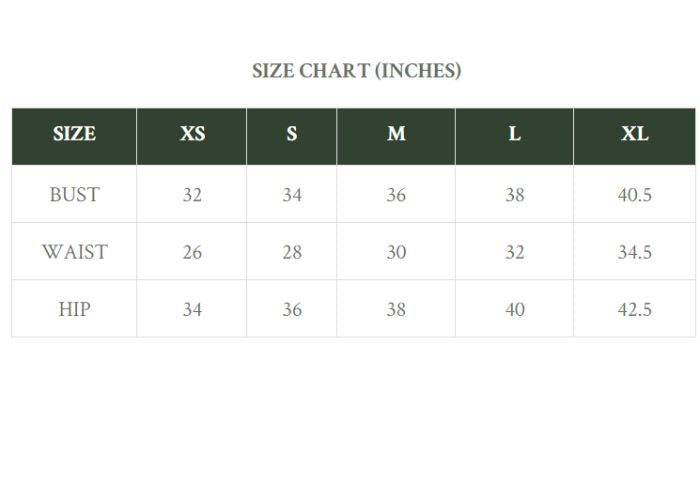700x500 pixels.
Task: Select the SIZE header cell
Action: click(74, 134)
